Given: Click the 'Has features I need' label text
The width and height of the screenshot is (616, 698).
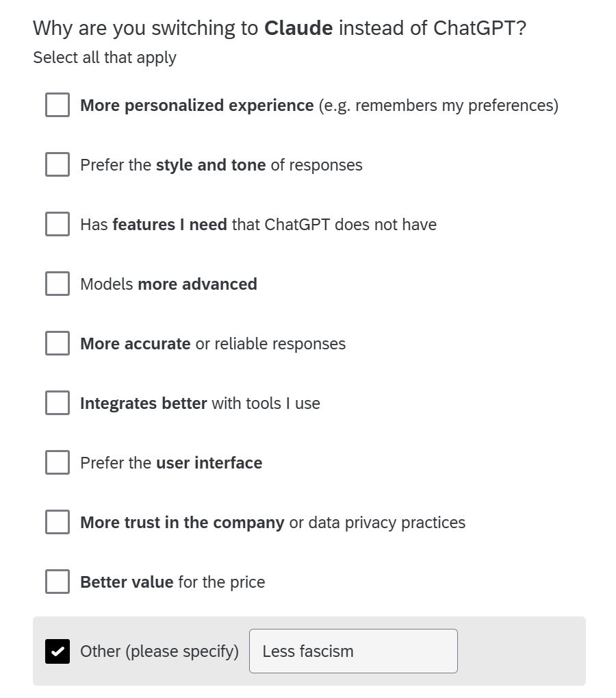Looking at the screenshot, I should pyautogui.click(x=258, y=225).
